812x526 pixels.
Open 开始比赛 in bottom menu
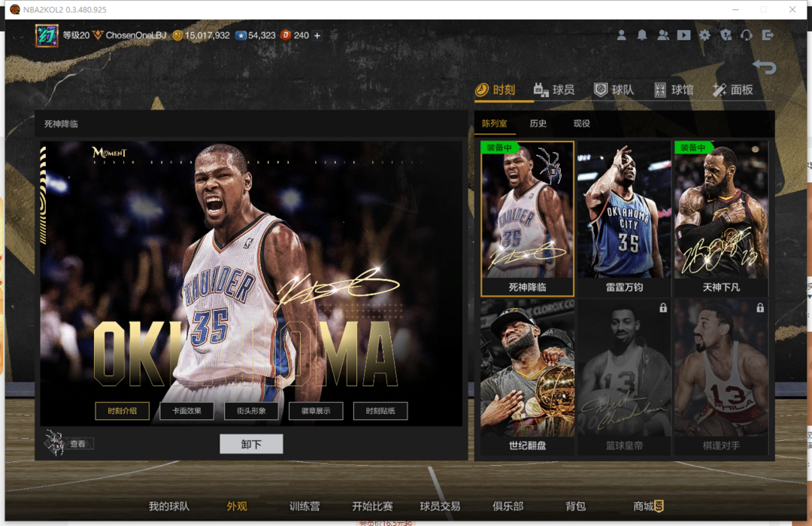[372, 506]
